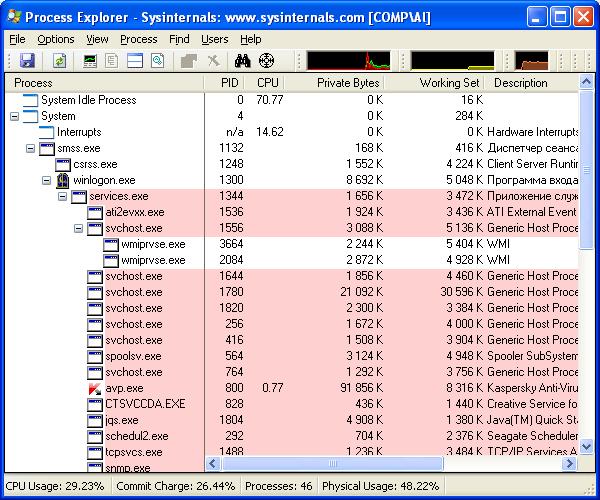Click the Save floppy disk toolbar icon
Screen dimensions: 600x500
27,61
